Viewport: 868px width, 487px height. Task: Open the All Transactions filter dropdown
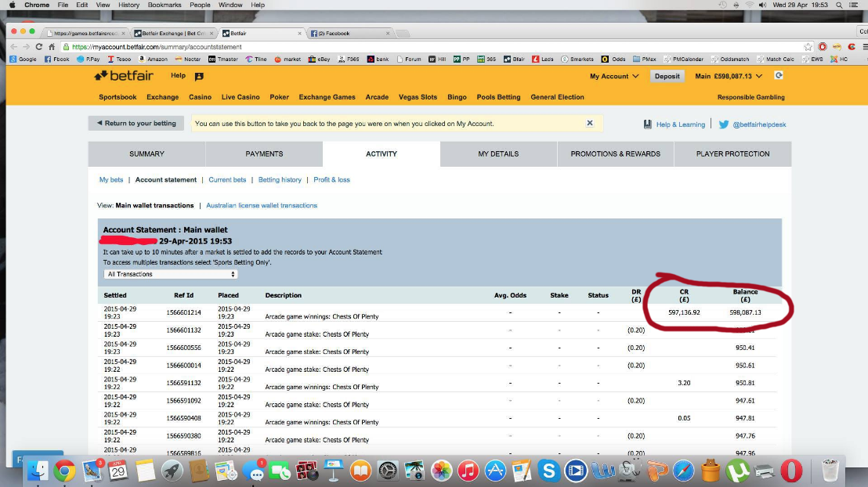(171, 275)
